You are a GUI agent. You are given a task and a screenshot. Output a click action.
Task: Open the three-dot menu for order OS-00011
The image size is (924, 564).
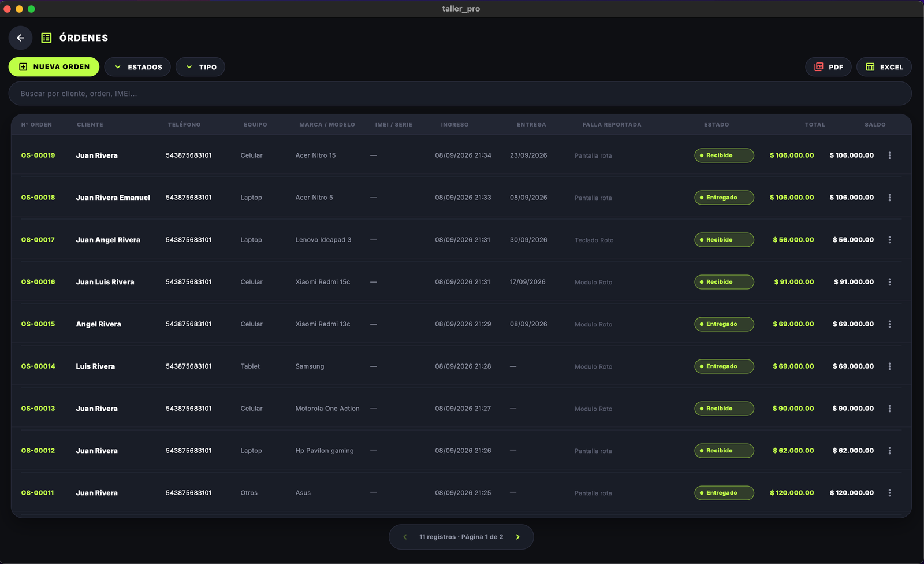[889, 493]
